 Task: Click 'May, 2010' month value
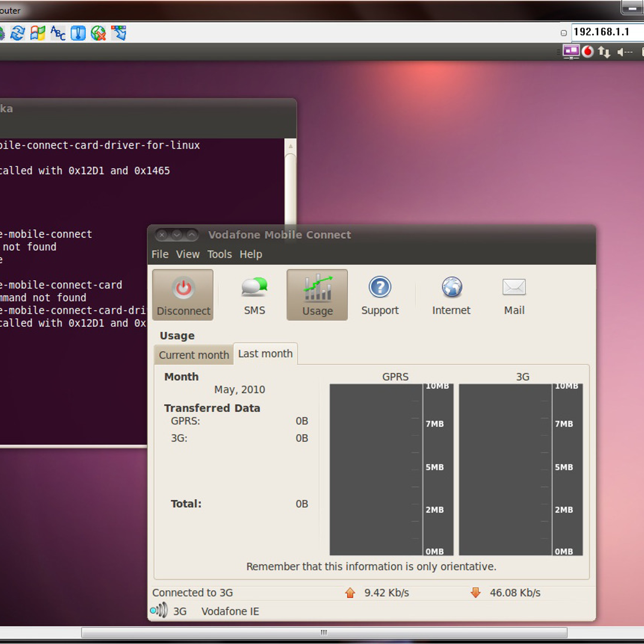[x=239, y=390]
